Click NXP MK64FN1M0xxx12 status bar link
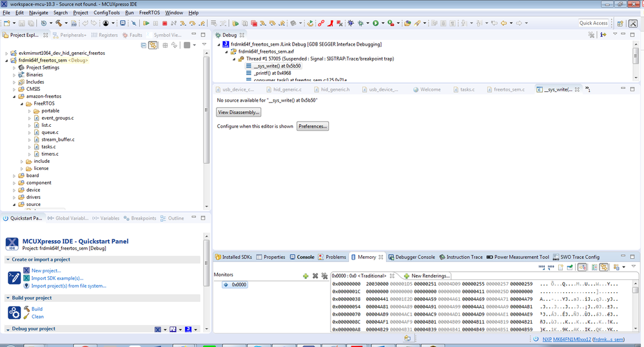644x347 pixels. 567,339
